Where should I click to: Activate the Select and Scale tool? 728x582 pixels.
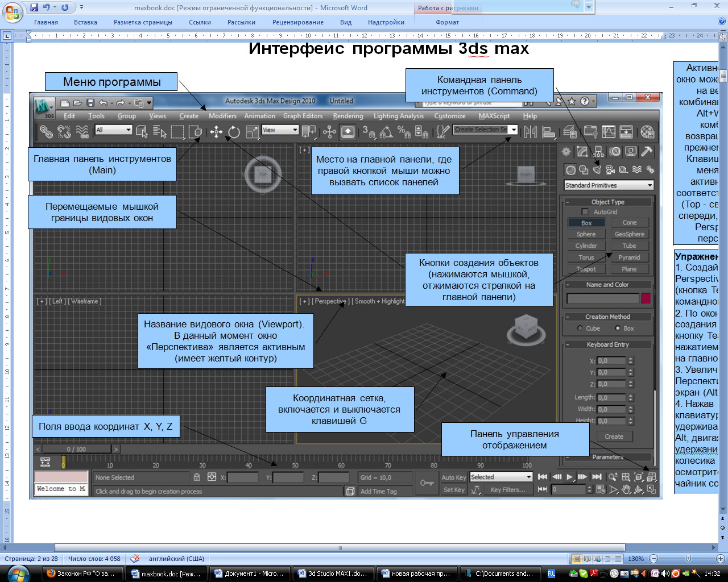[252, 132]
